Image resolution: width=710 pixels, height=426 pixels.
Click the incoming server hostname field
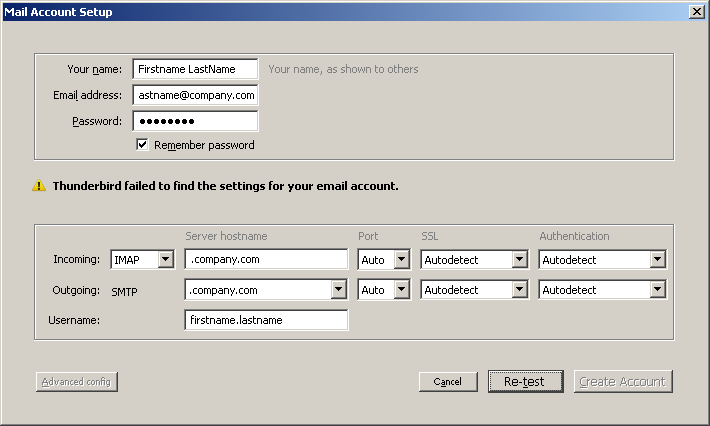pos(266,260)
